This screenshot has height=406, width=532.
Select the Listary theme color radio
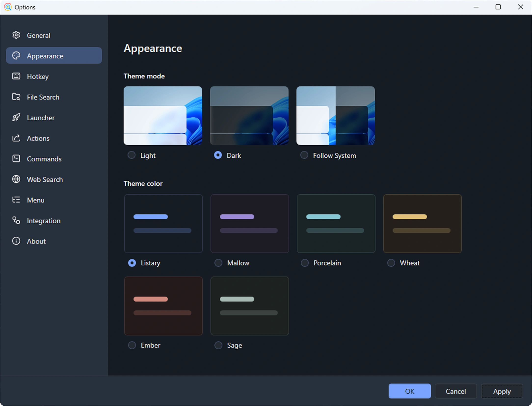(x=132, y=263)
